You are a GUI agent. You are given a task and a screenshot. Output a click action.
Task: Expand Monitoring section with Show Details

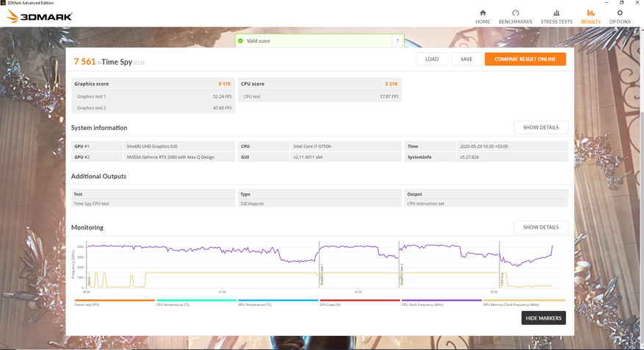pos(540,227)
